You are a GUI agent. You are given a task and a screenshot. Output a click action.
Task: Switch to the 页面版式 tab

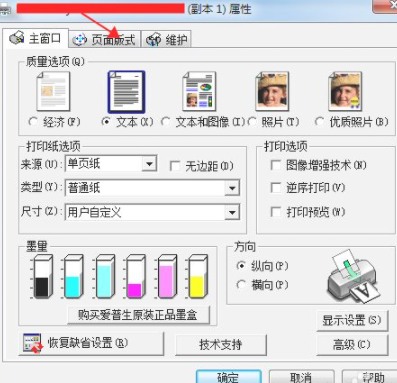coord(105,40)
